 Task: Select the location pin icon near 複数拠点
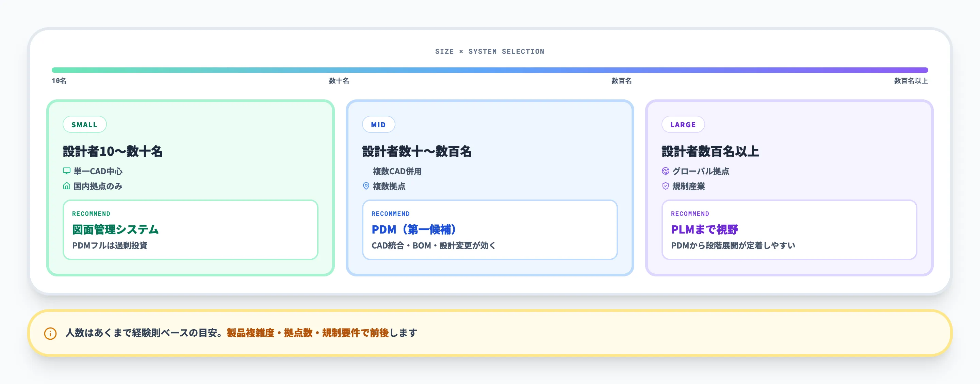[x=366, y=187]
